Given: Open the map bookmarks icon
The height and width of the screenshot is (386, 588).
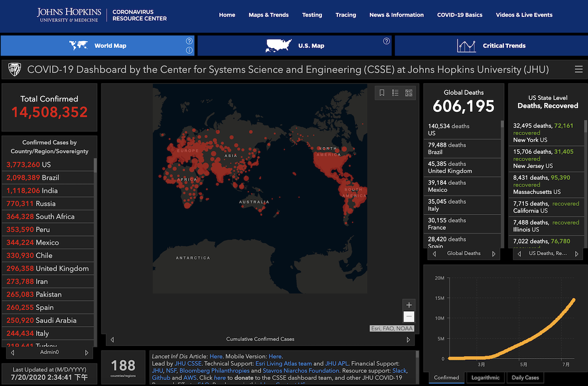Looking at the screenshot, I should (x=382, y=93).
